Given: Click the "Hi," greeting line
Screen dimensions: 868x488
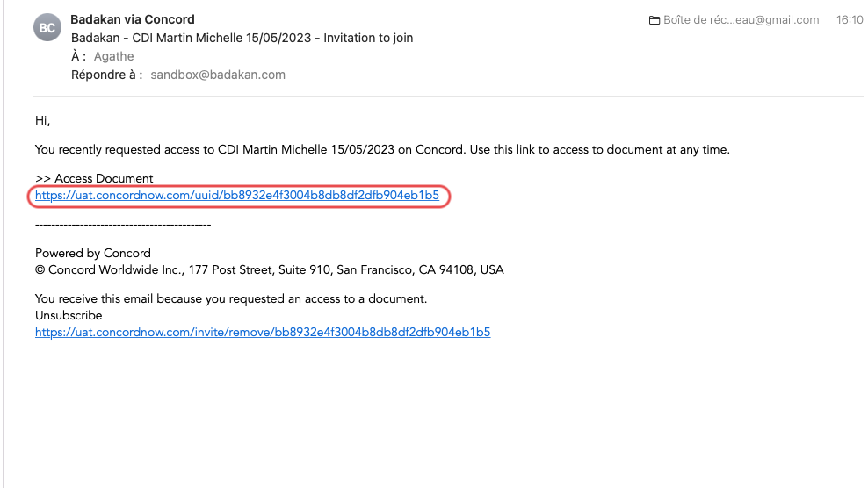Looking at the screenshot, I should pyautogui.click(x=43, y=120).
